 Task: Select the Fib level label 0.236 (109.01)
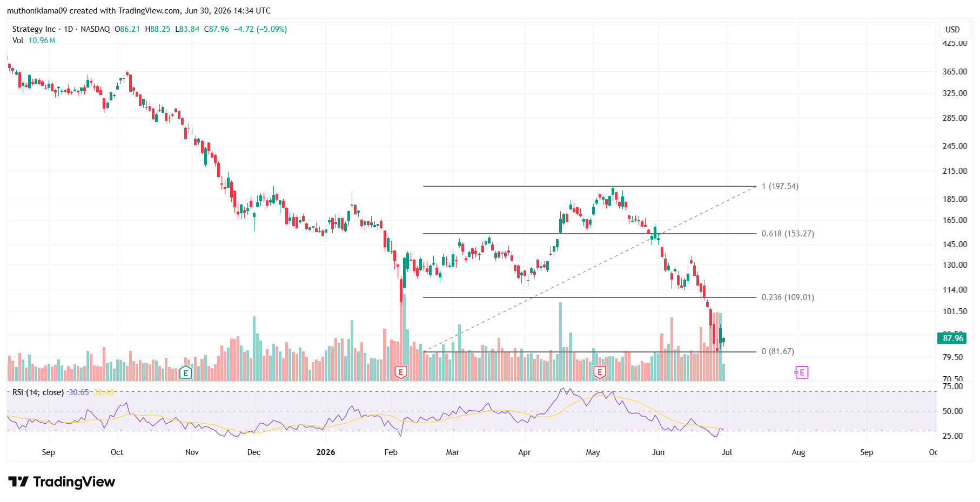(x=788, y=297)
